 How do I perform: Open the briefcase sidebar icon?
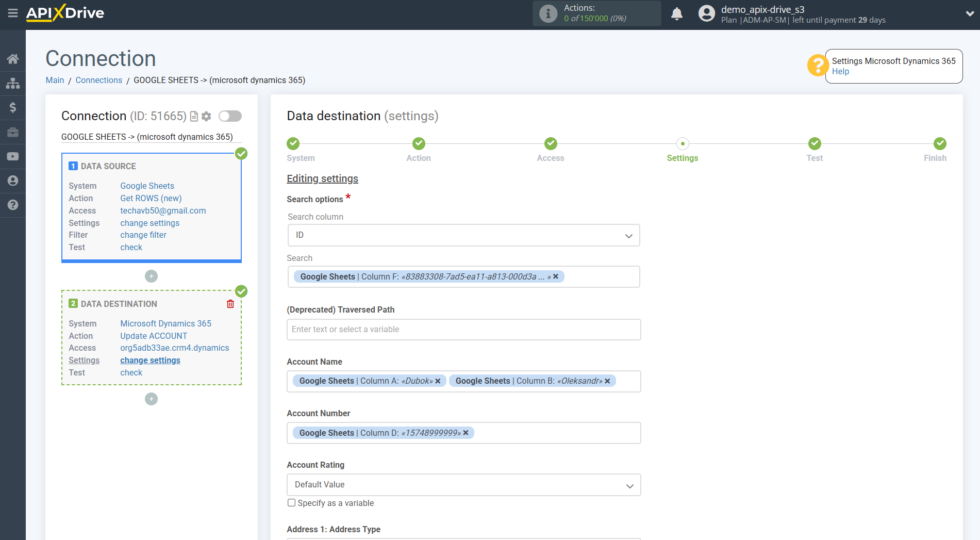point(13,132)
